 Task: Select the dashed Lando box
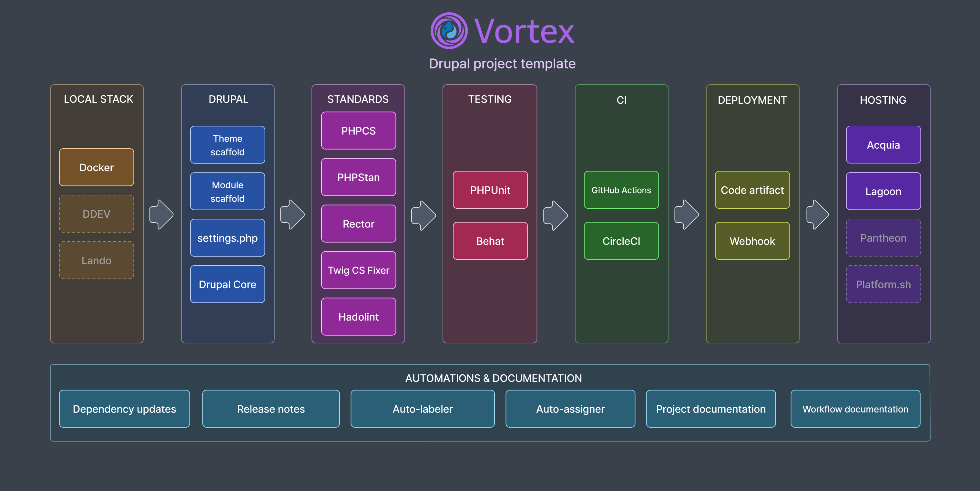97,260
